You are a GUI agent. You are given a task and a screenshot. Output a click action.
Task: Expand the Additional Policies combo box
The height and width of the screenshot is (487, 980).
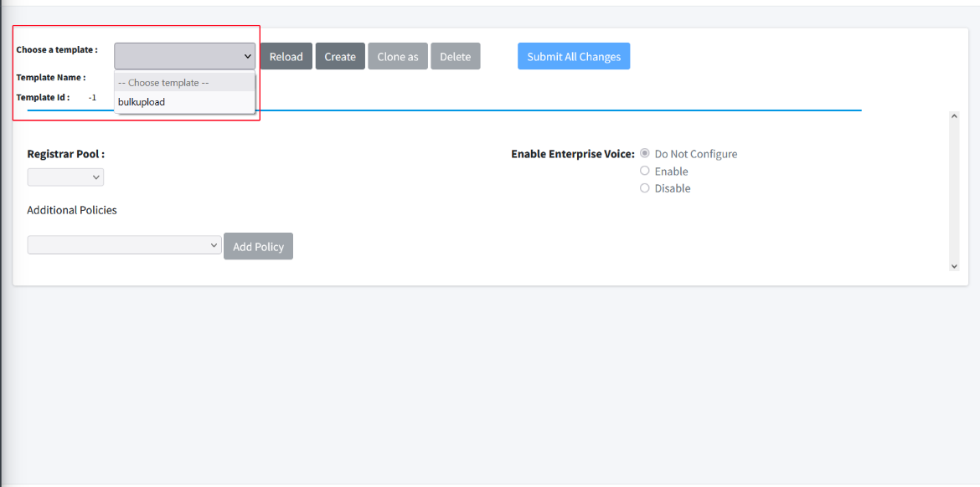coord(124,244)
